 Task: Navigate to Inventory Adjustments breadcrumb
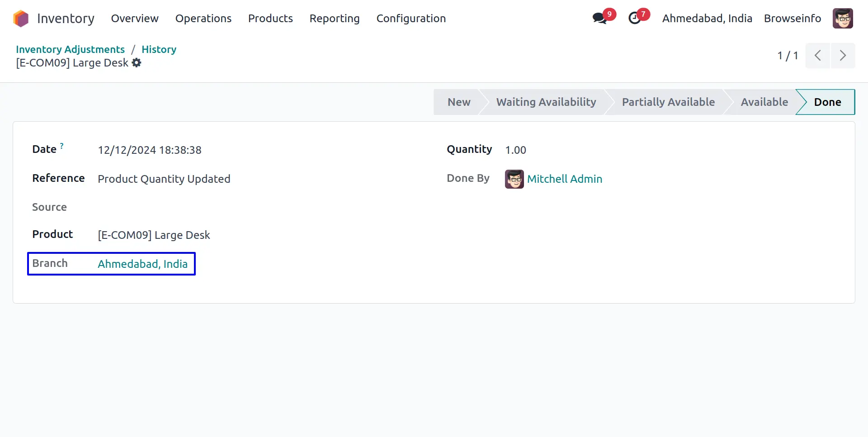click(70, 49)
